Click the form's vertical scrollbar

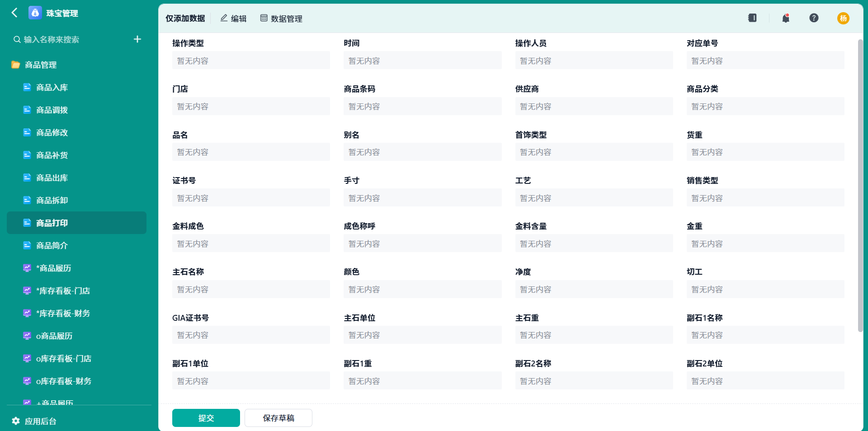(x=860, y=185)
